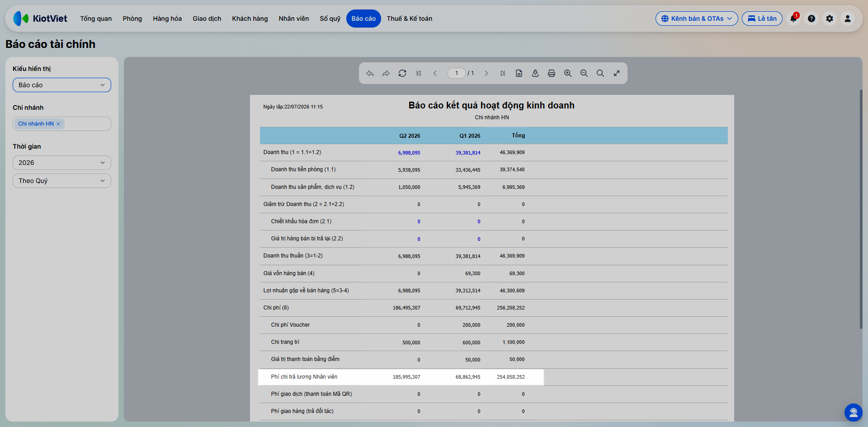Open the Sổ quỹ menu
The height and width of the screenshot is (427, 868).
point(330,19)
